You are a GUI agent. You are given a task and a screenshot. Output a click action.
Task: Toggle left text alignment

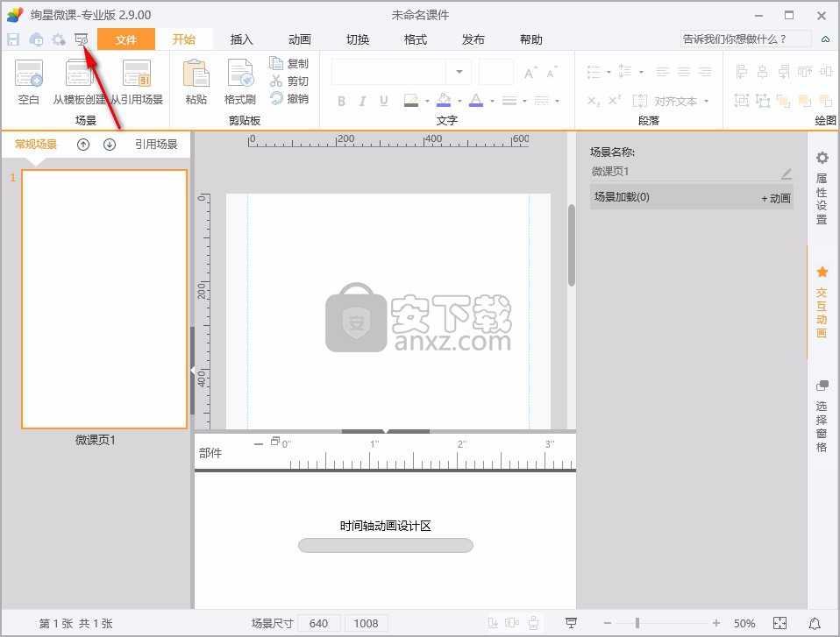pos(663,72)
